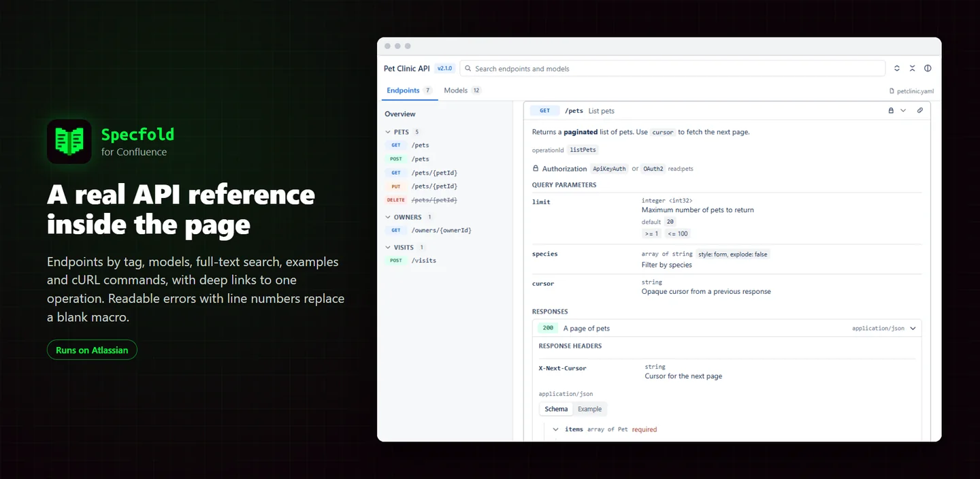The width and height of the screenshot is (980, 479).
Task: Click the GET badge in operation header
Action: click(x=545, y=111)
